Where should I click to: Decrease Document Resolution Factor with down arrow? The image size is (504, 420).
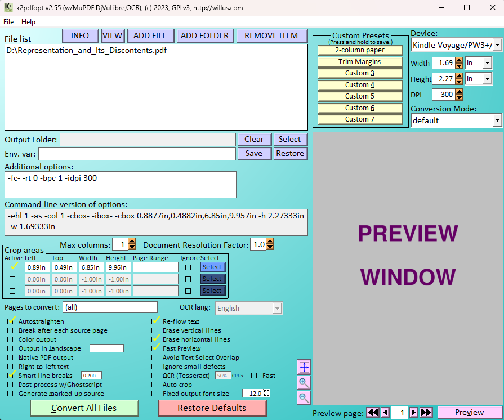pos(270,247)
